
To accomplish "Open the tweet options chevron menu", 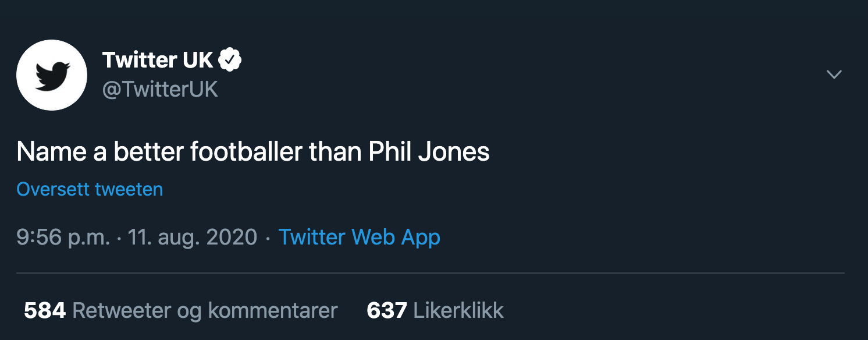I will (834, 75).
